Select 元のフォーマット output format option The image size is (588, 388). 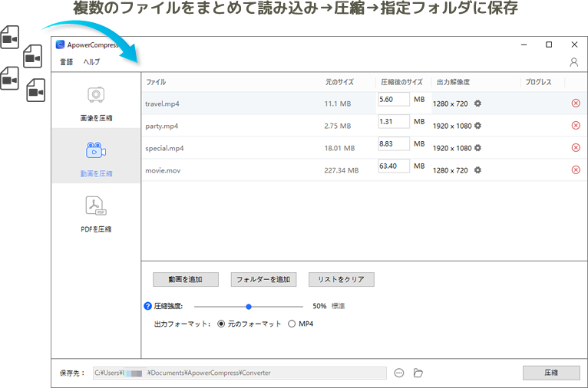[x=222, y=324]
